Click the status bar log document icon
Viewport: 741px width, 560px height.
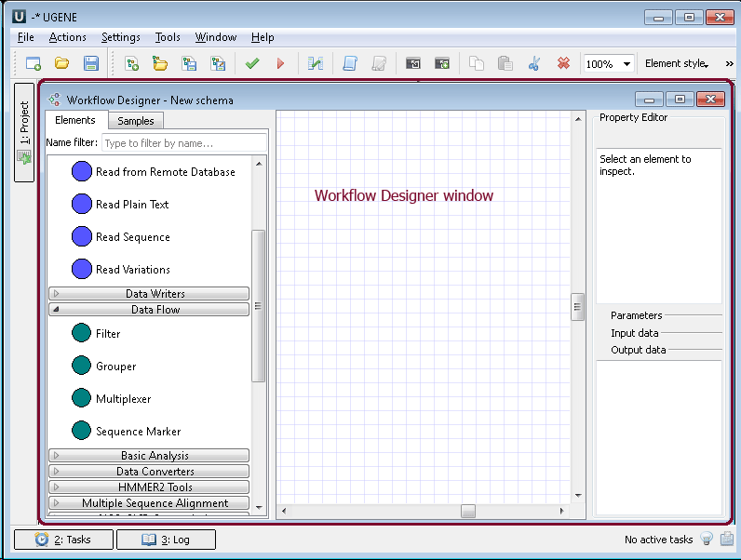tap(727, 539)
